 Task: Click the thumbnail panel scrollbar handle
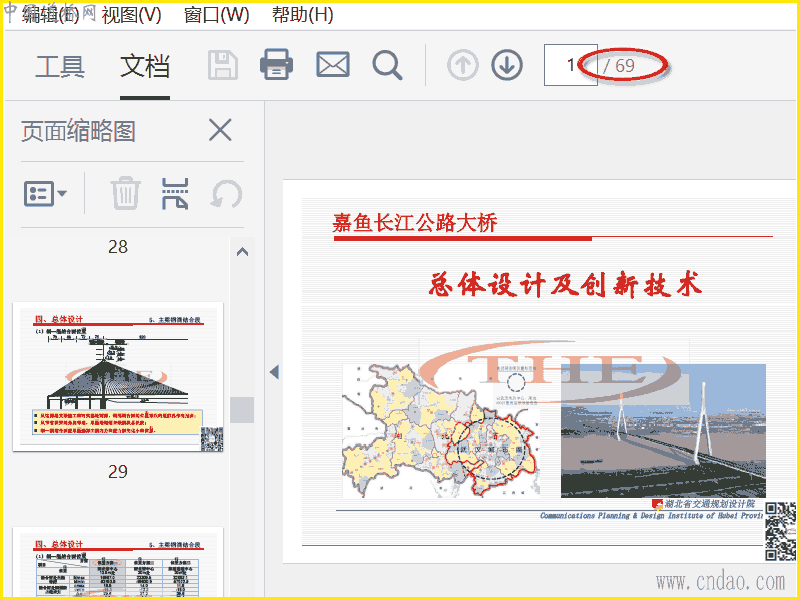coord(242,410)
